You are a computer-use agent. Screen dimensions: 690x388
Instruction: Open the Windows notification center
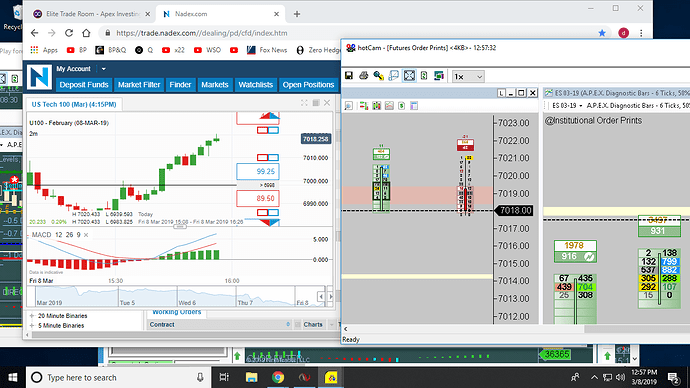673,377
